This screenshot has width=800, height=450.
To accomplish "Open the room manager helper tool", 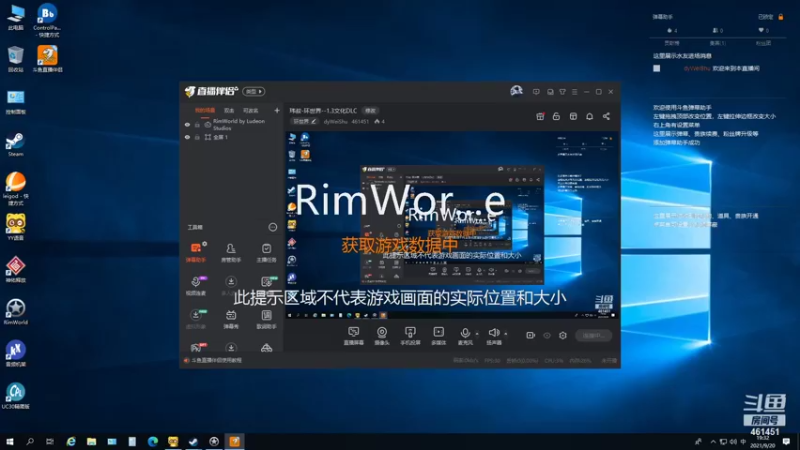I will tap(231, 252).
